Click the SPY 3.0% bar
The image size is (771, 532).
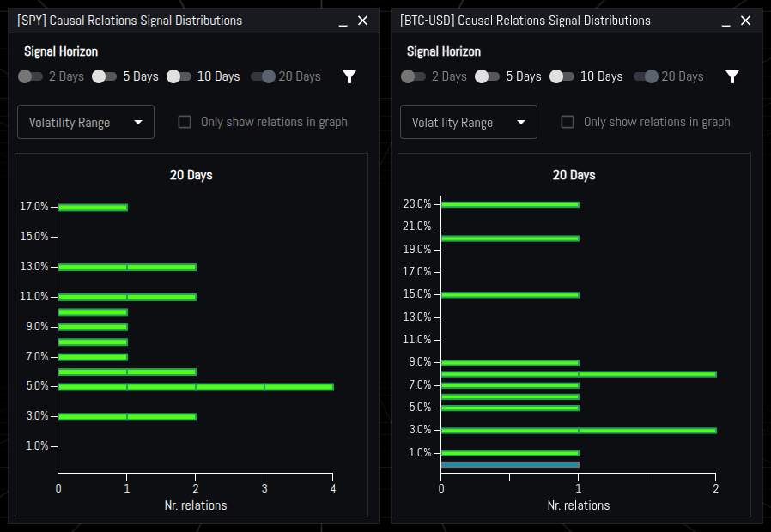[127, 417]
